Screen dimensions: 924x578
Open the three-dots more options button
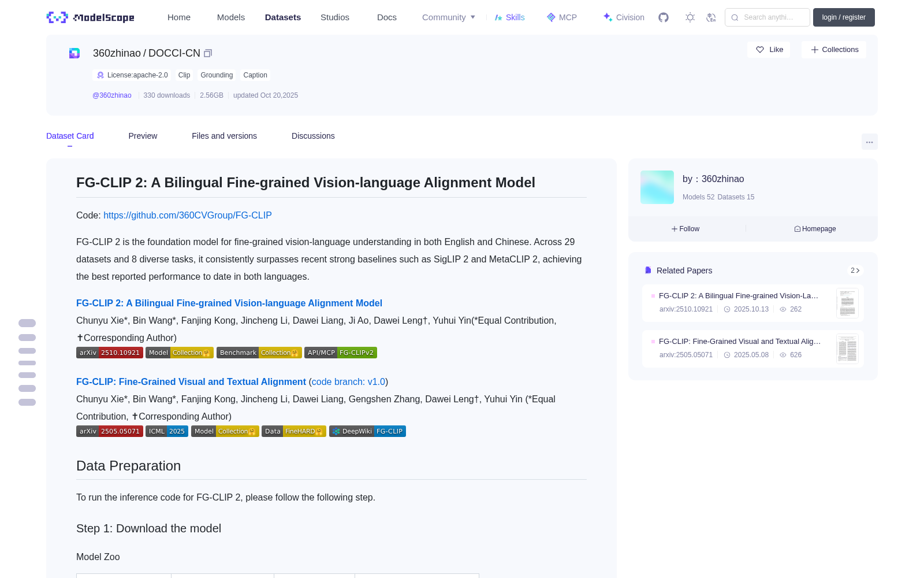coord(869,142)
